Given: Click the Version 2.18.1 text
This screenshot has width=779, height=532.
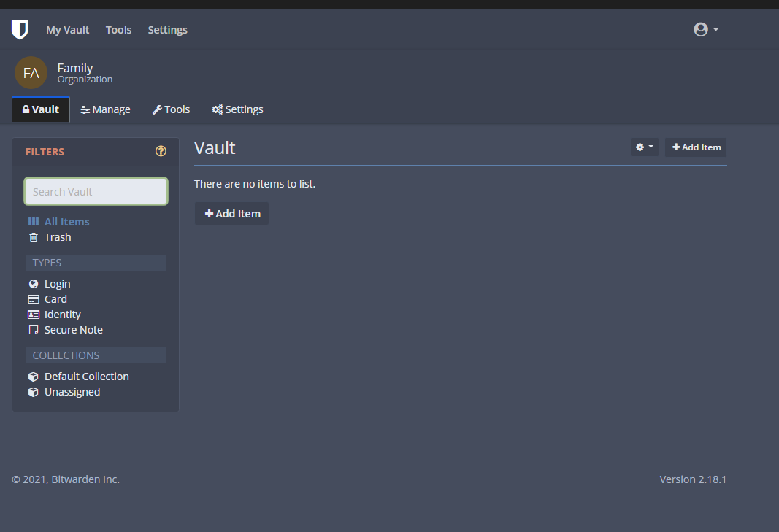Looking at the screenshot, I should click(693, 479).
